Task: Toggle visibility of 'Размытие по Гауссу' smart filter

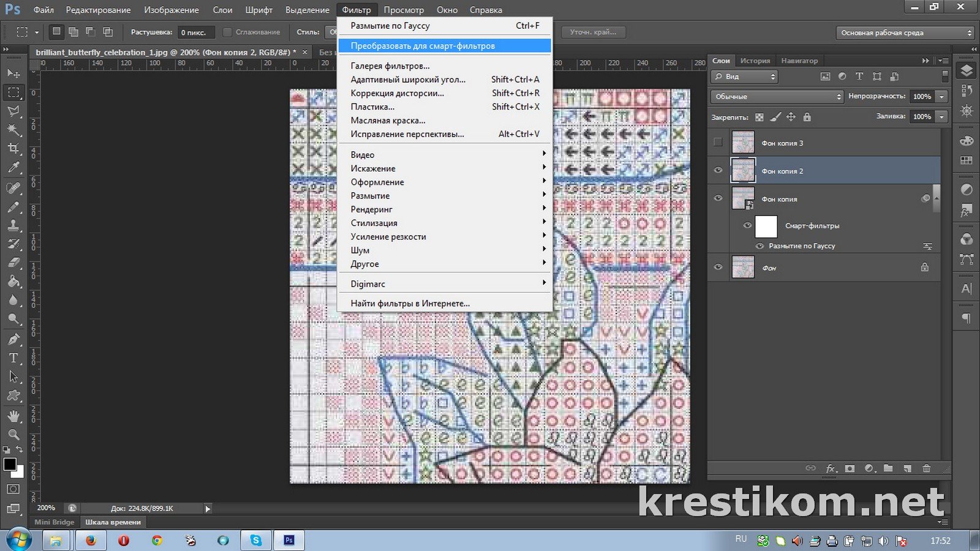Action: click(759, 246)
